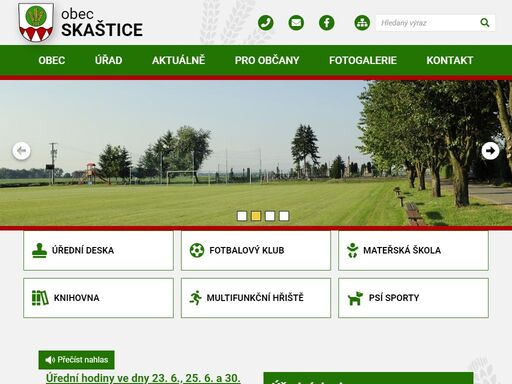
Task: Open the ÚŘAD menu
Action: pyautogui.click(x=109, y=60)
